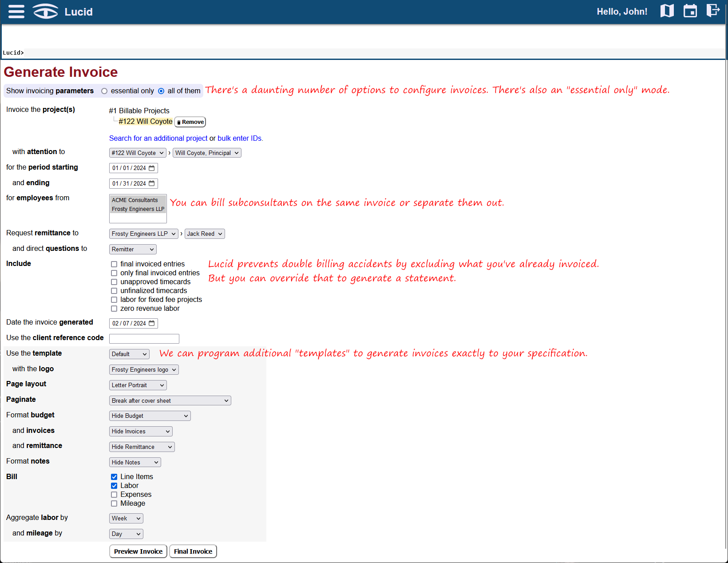
Task: Open the '#122 Will Coyote' attention dropdown
Action: coord(138,153)
